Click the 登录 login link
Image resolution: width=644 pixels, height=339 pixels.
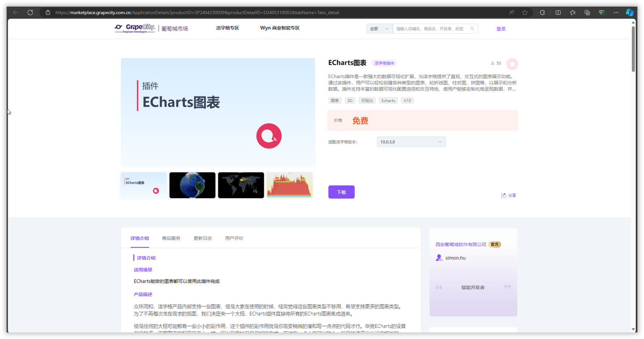[501, 28]
